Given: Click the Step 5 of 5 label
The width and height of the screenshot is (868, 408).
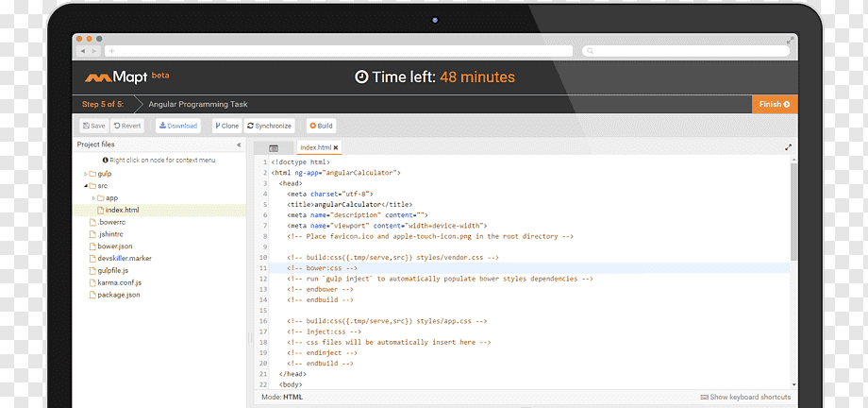Looking at the screenshot, I should [x=103, y=104].
